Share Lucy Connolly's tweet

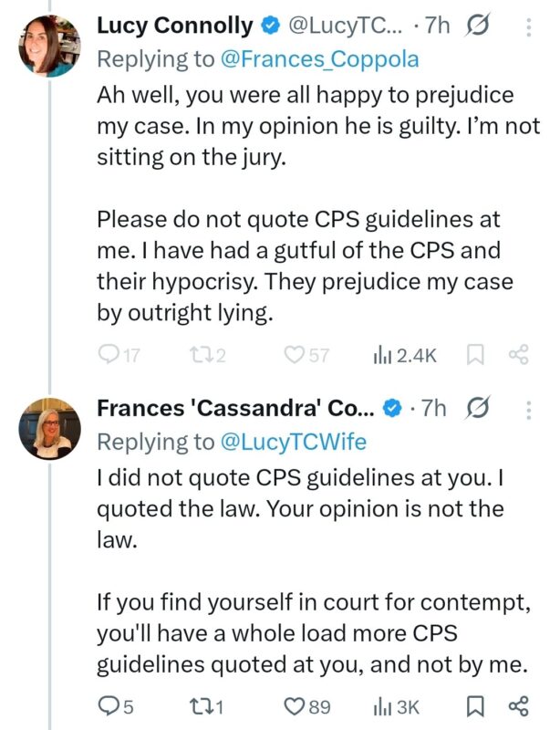(x=518, y=355)
